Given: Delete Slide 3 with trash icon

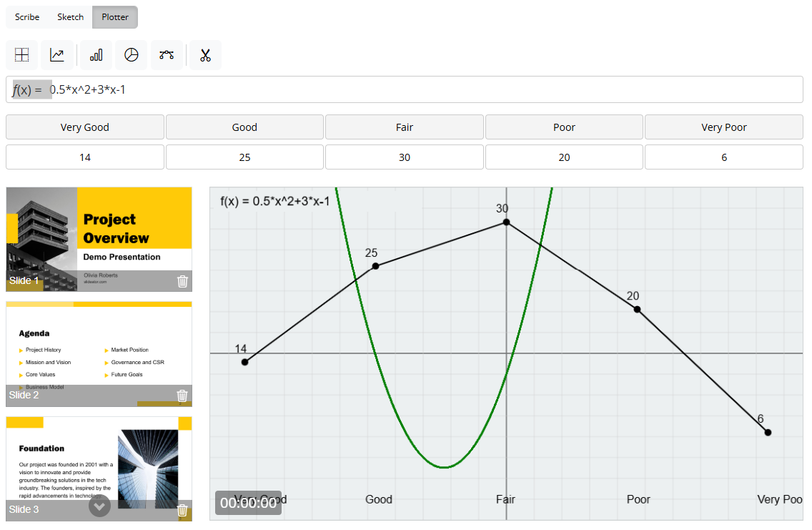Looking at the screenshot, I should 182,510.
